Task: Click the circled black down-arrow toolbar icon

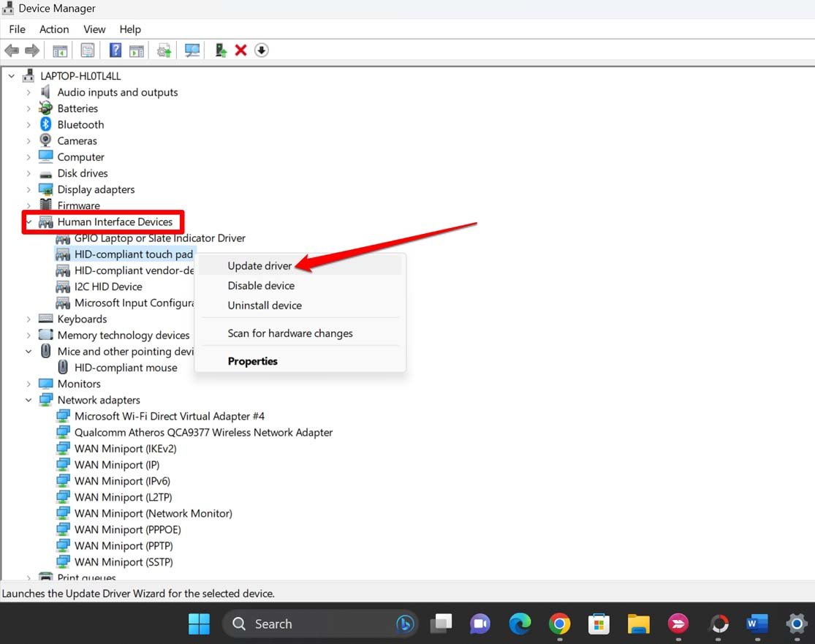Action: click(x=262, y=50)
